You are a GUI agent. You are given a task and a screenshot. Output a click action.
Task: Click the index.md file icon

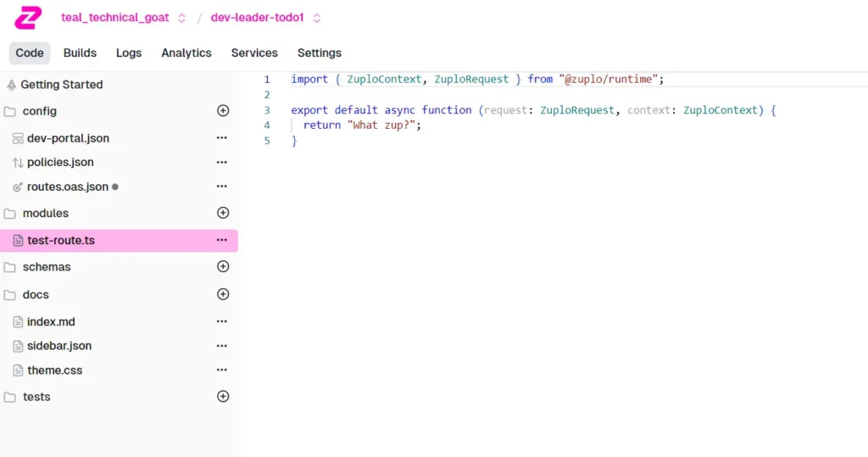pyautogui.click(x=18, y=322)
